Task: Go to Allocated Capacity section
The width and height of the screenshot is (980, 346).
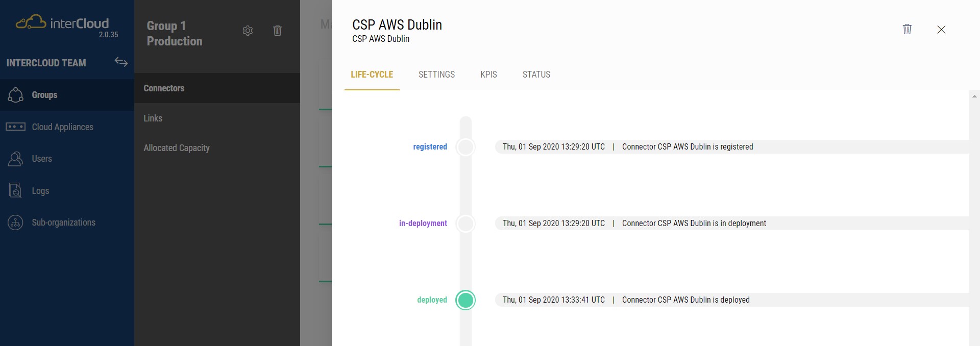Action: pyautogui.click(x=177, y=148)
